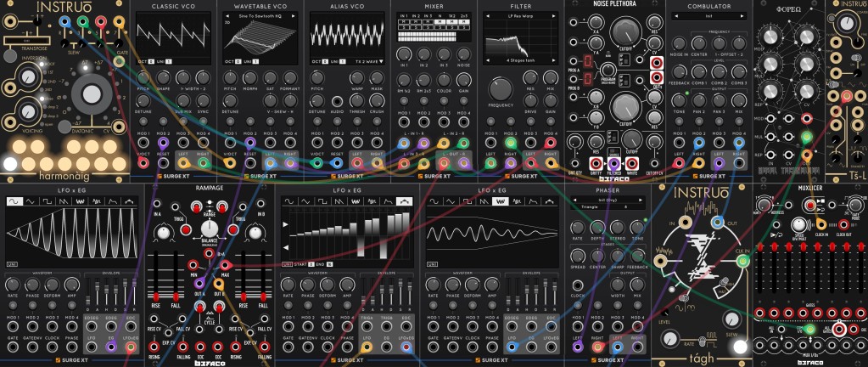Viewport: 868px width, 367px height.
Task: Go to next wavetable in Wavetable VCO
Action: (x=294, y=15)
